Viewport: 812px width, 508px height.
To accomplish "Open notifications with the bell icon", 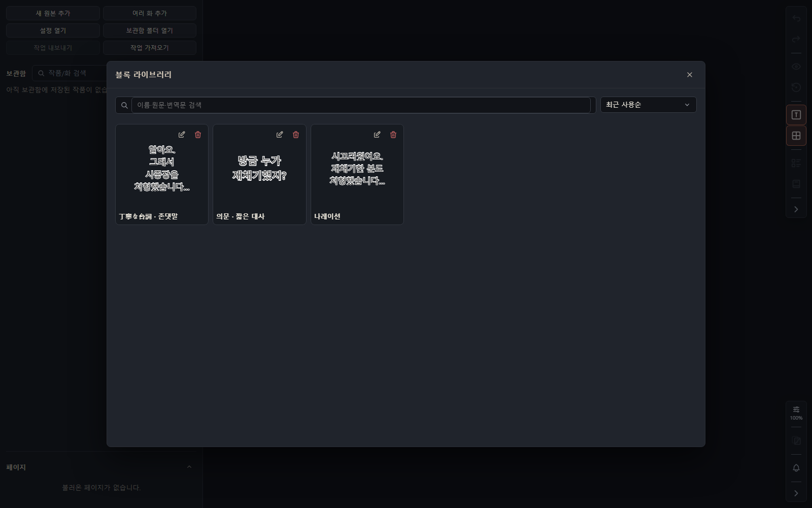I will point(796,468).
